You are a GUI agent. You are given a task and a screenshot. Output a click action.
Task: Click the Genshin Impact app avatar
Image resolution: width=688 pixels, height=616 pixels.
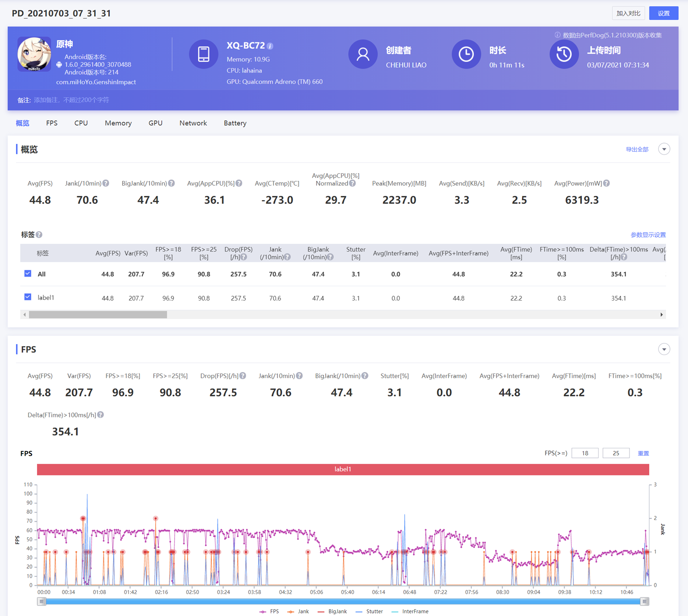coord(34,54)
